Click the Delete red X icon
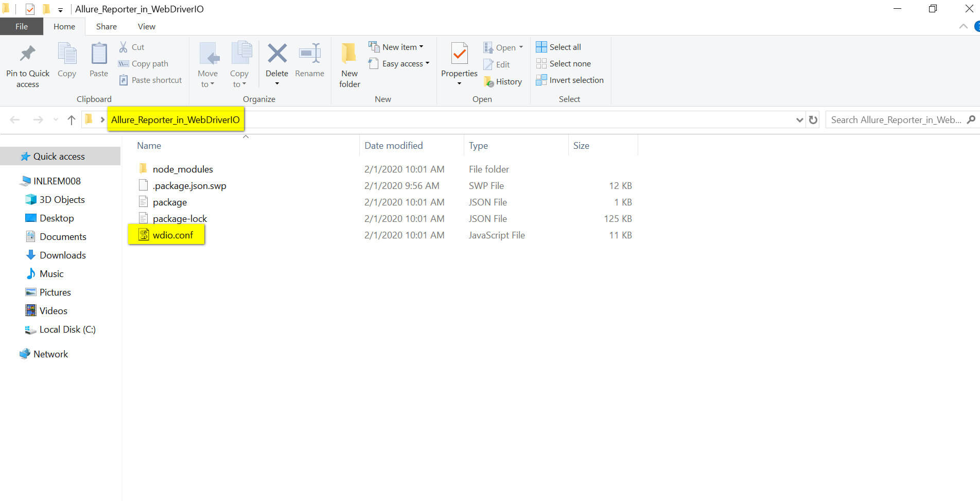The height and width of the screenshot is (501, 980). 277,54
